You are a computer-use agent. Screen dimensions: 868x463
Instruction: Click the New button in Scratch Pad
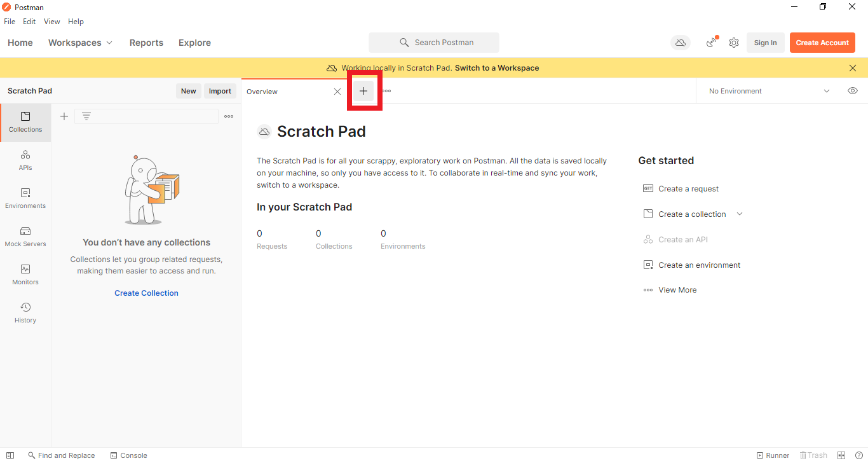tap(189, 91)
